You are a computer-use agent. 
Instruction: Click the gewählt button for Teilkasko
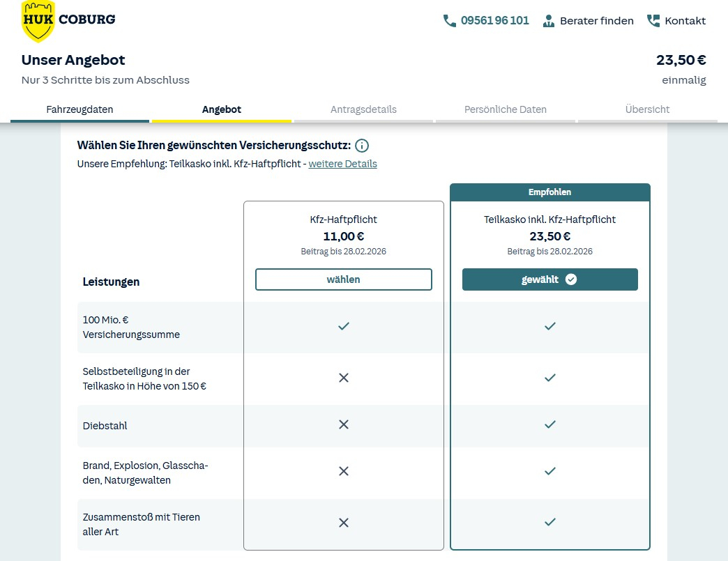pos(549,279)
